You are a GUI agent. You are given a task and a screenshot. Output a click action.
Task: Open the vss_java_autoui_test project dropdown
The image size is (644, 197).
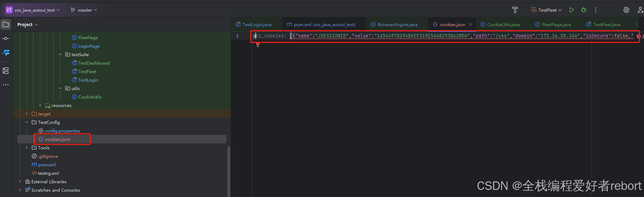coord(33,10)
